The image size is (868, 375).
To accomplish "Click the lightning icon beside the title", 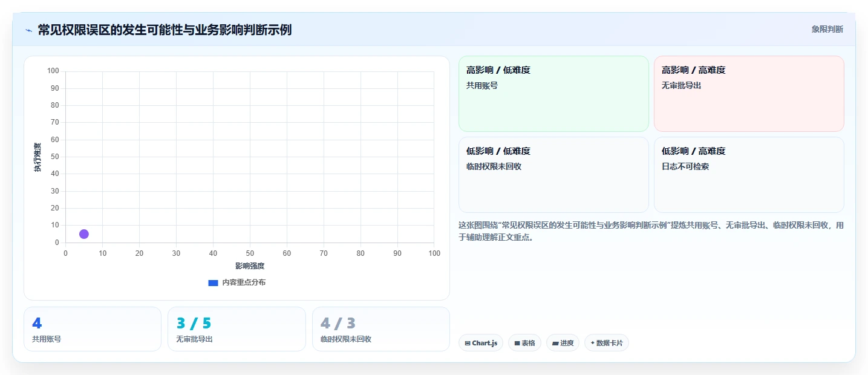I will tap(28, 30).
